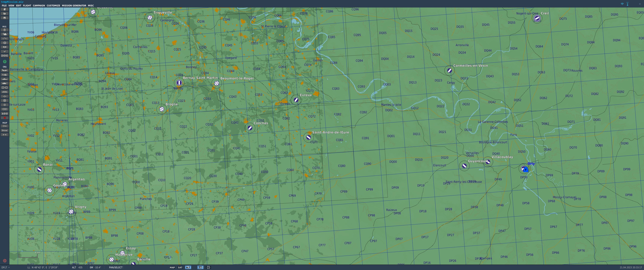Viewport: 644px width, 270px height.
Task: Select the Ronai airfield marker
Action: coord(39,169)
